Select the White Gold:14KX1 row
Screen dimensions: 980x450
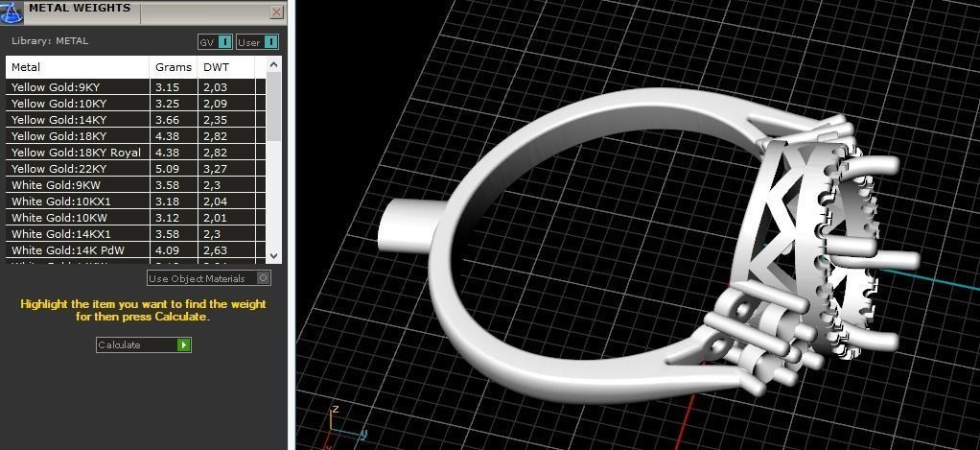[135, 234]
